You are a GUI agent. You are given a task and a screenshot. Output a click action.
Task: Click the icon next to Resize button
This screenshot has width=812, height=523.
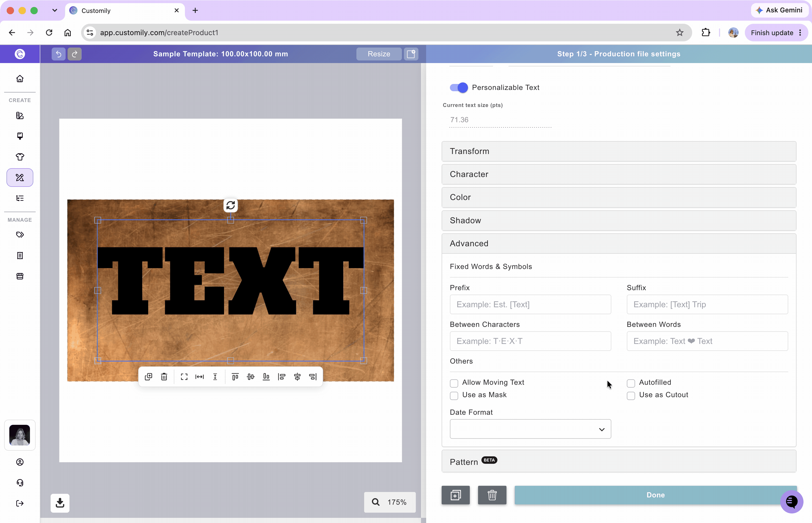coord(411,54)
